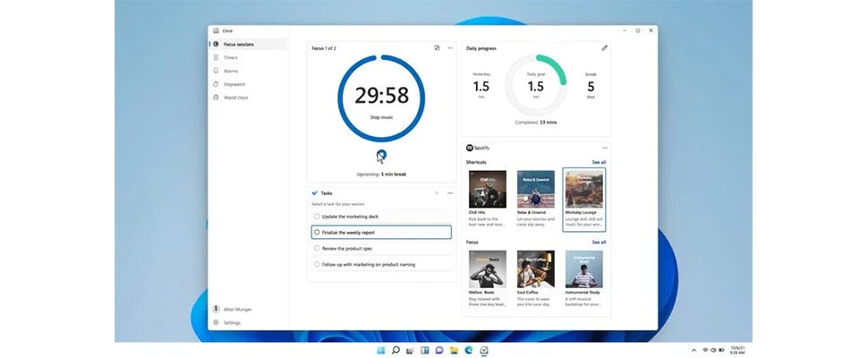The image size is (868, 358).
Task: Stop the running focus session
Action: coord(381,155)
